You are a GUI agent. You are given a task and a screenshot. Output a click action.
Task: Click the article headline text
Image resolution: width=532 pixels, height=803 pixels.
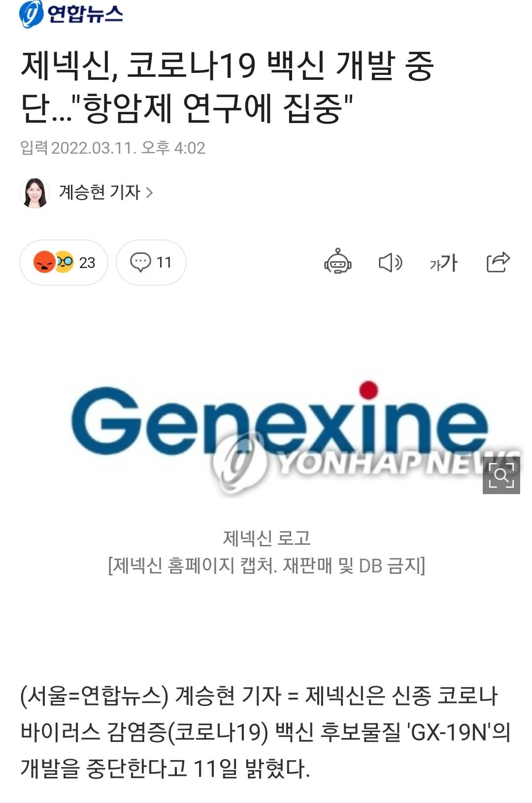[227, 87]
